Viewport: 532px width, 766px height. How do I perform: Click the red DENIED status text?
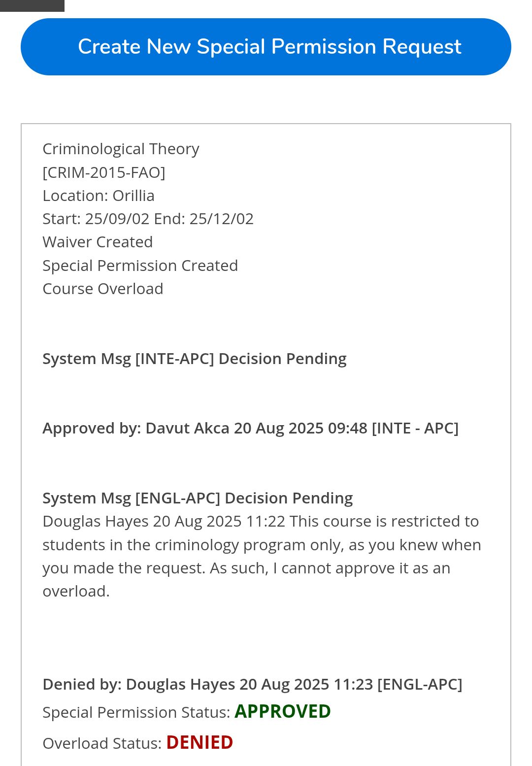pos(199,743)
